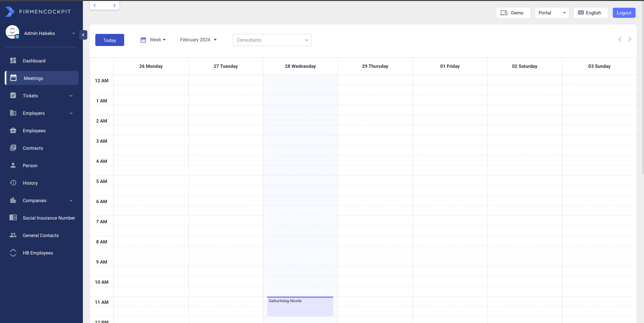
Task: Open the February 2024 month picker
Action: pyautogui.click(x=198, y=40)
